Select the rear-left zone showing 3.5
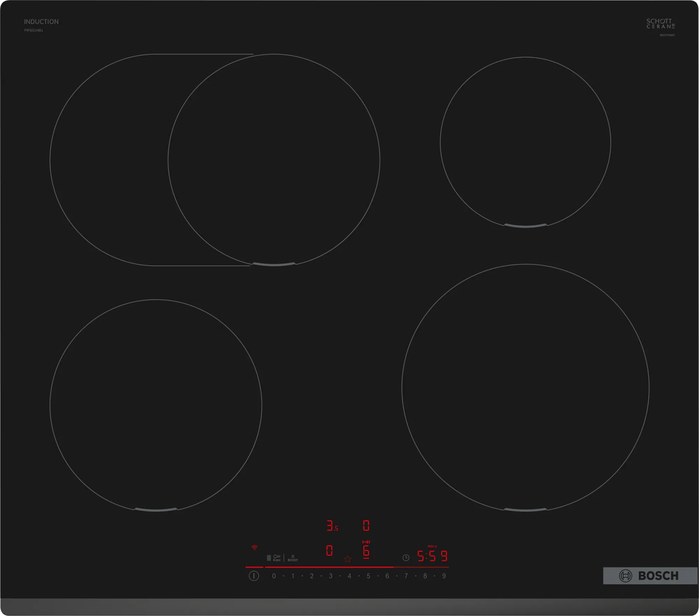Viewport: 699px width, 616px height. (332, 526)
